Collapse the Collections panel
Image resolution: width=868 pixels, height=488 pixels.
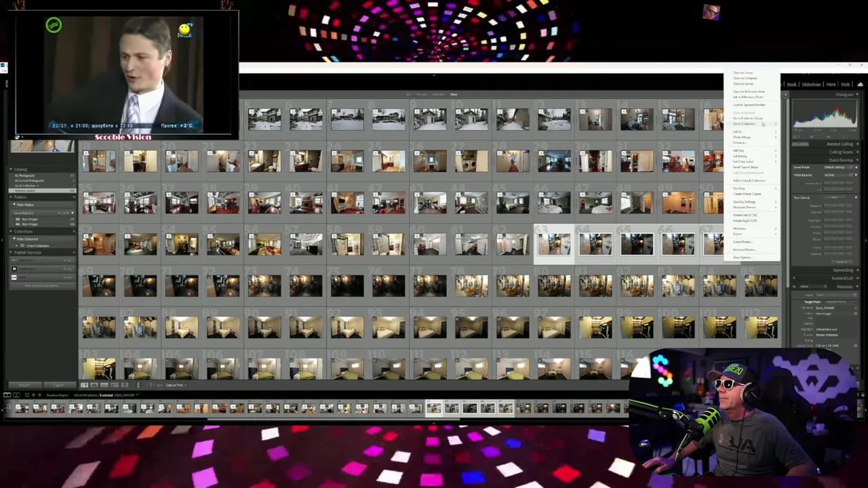click(10, 231)
